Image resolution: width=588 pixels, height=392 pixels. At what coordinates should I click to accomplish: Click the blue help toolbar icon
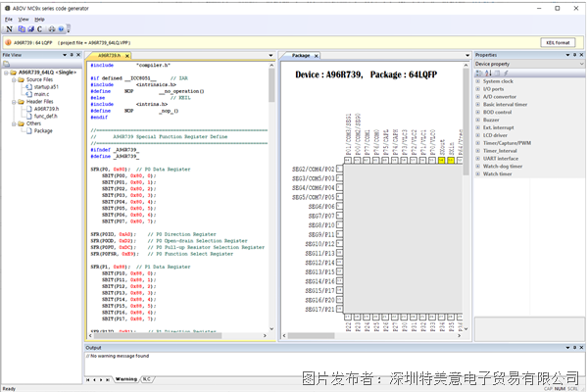[61, 28]
